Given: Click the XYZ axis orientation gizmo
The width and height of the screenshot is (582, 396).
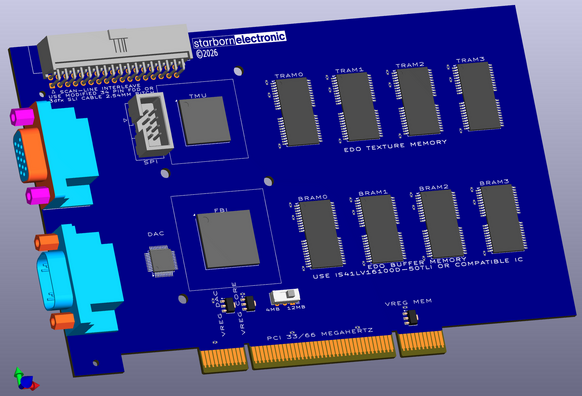Looking at the screenshot, I should point(26,379).
